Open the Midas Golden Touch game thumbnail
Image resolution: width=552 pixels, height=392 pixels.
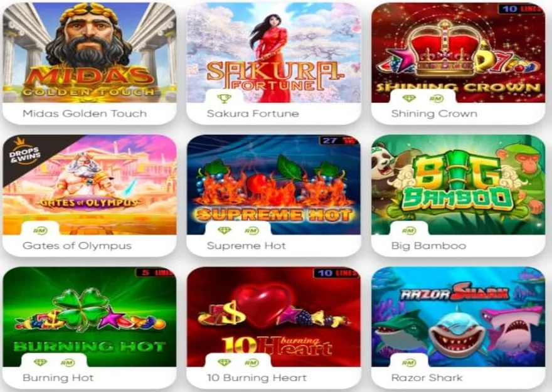click(90, 53)
